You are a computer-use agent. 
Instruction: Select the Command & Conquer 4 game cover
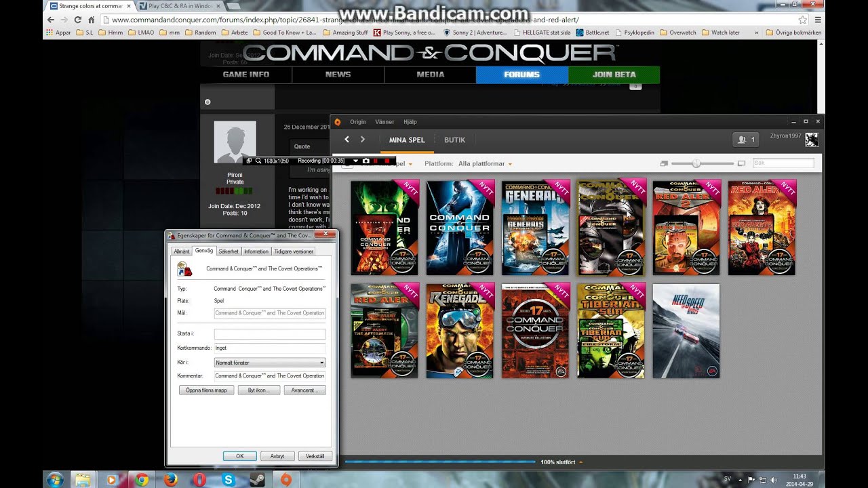[x=460, y=228]
